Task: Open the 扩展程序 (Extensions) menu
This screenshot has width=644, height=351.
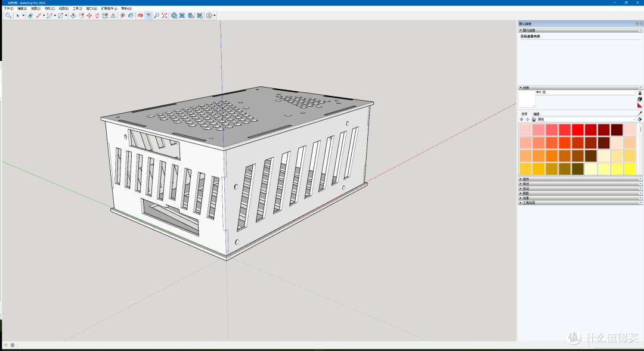Action: pyautogui.click(x=109, y=9)
